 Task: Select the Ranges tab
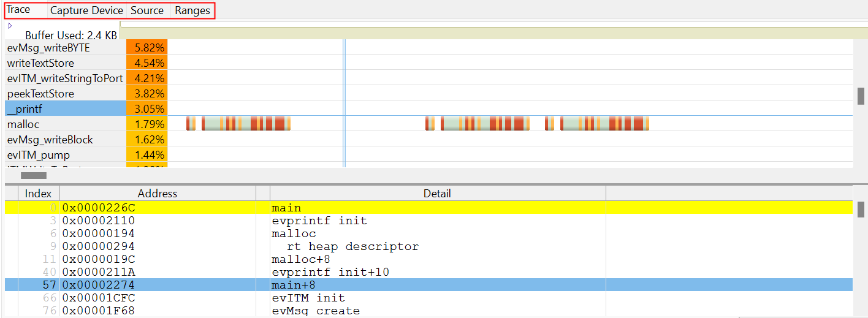192,10
